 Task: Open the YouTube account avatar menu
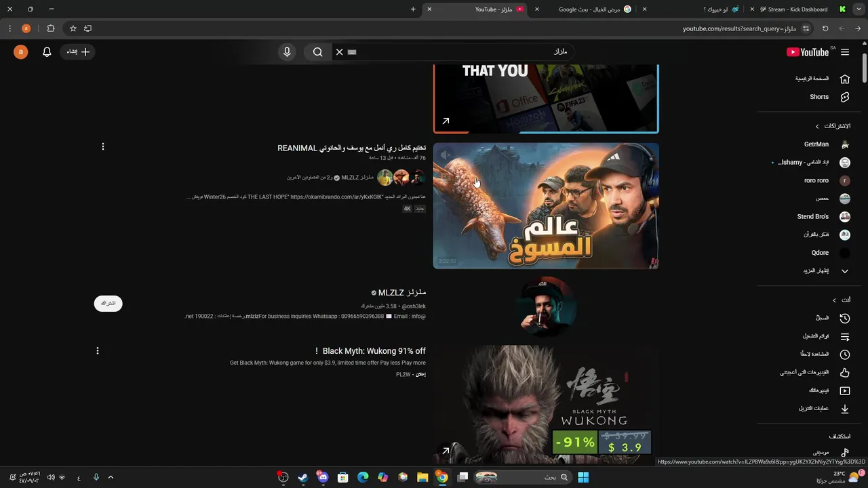coord(21,52)
